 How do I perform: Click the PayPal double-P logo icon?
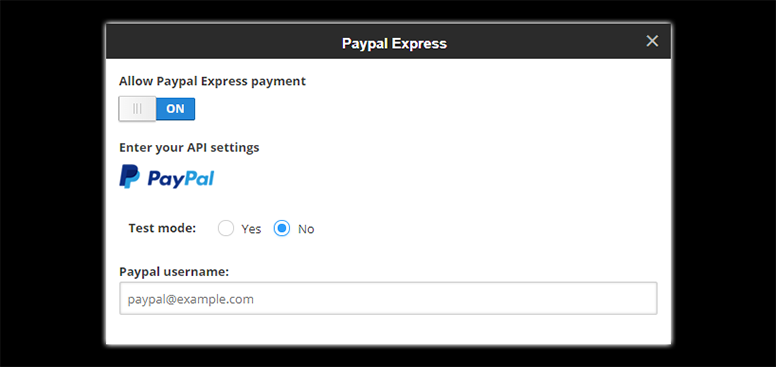click(x=130, y=177)
